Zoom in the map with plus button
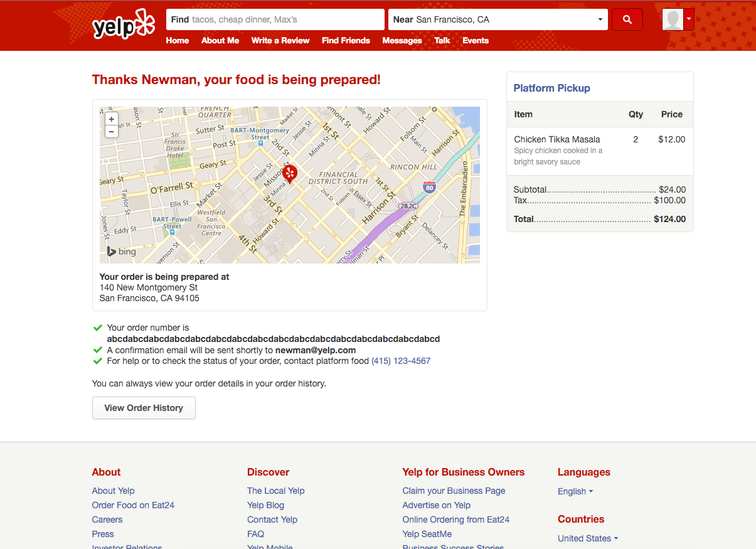Viewport: 756px width, 549px height. 111,119
